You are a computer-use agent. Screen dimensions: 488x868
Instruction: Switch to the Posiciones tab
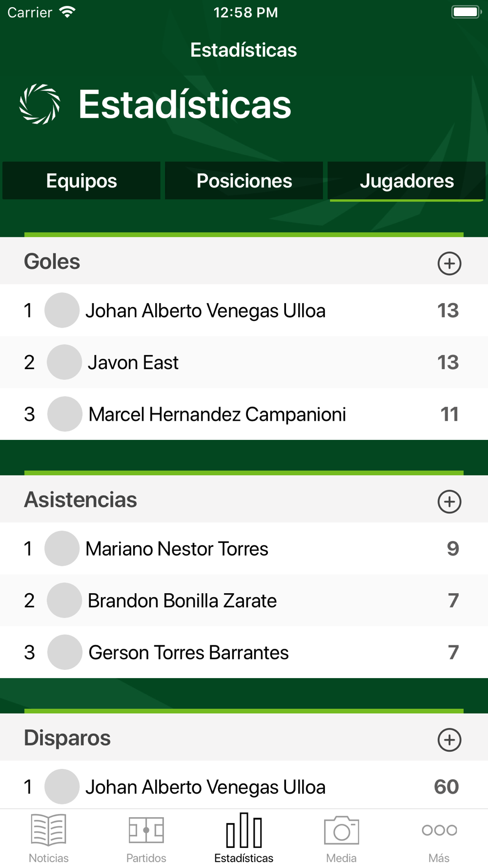pyautogui.click(x=244, y=181)
